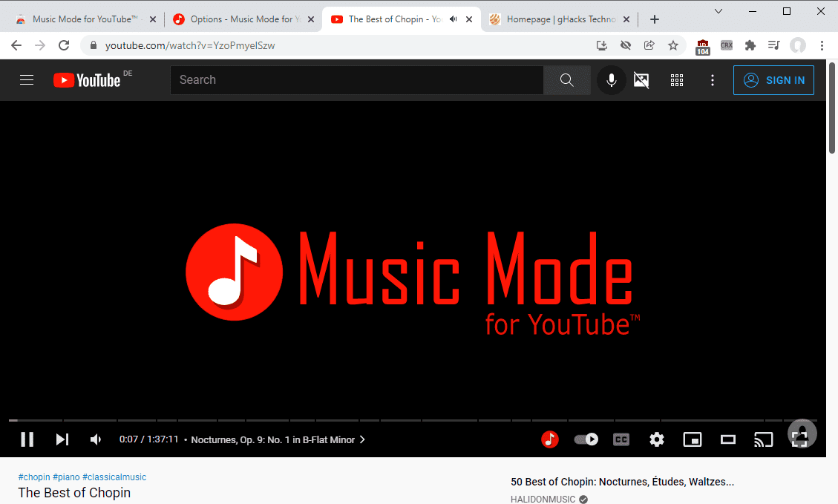Activate Miniplayer mode
This screenshot has width=838, height=504.
click(x=693, y=439)
